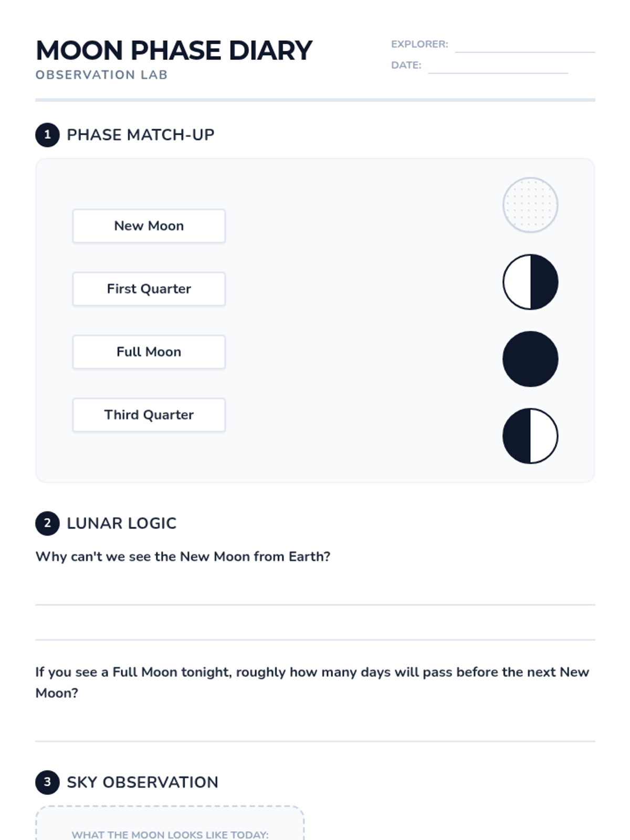
Task: Click the dotted empty moon circle
Action: (x=530, y=205)
